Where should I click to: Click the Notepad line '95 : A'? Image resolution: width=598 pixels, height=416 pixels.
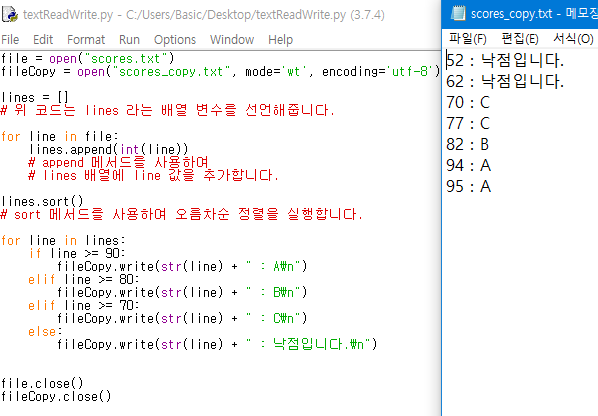click(469, 186)
